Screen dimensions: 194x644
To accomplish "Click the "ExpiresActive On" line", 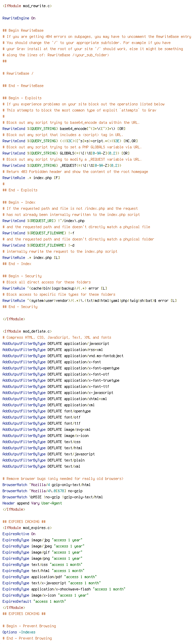I will tap(19, 534).
